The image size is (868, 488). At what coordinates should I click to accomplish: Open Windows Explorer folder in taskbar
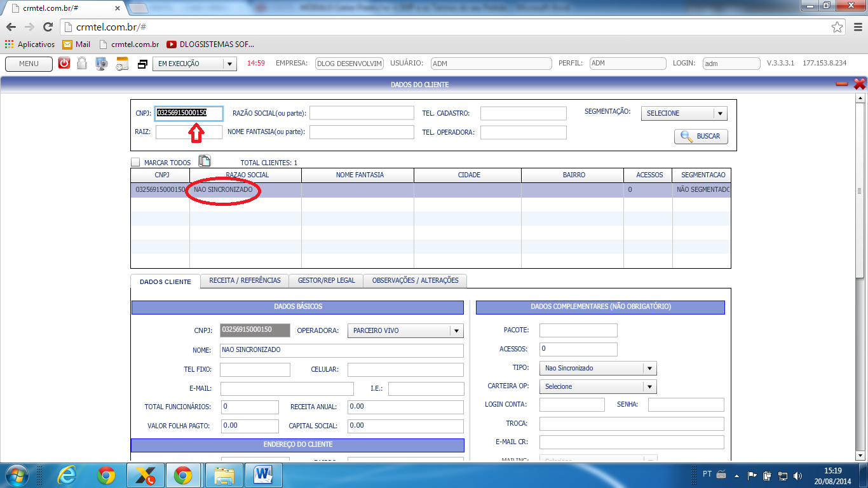pos(224,476)
